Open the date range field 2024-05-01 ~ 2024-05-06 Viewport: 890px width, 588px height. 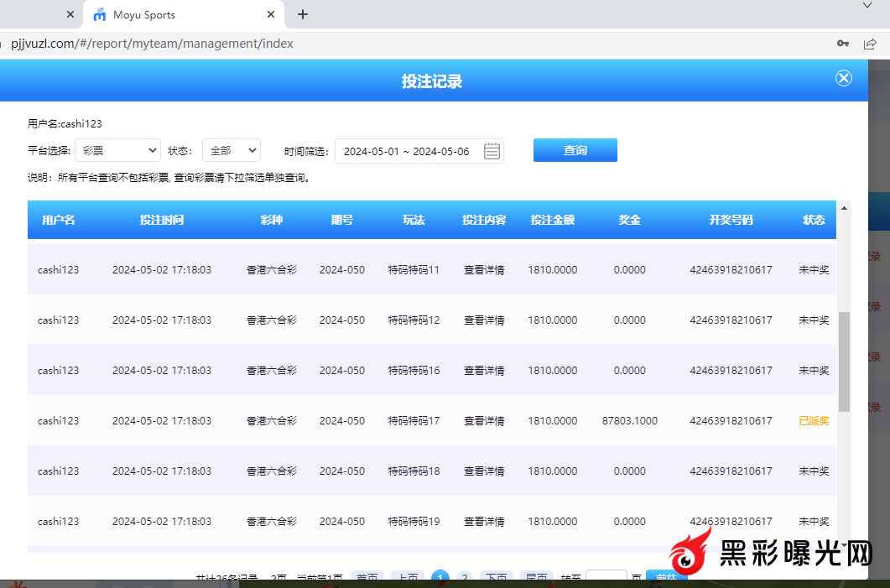tap(407, 151)
